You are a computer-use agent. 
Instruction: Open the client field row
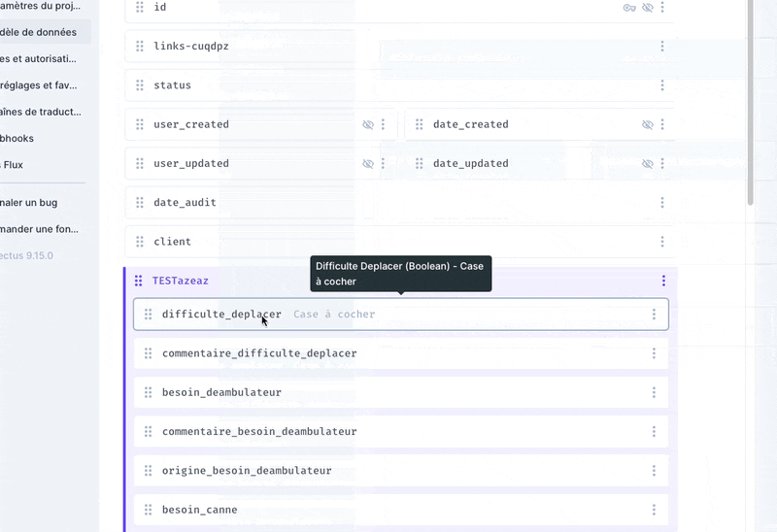[x=399, y=241]
